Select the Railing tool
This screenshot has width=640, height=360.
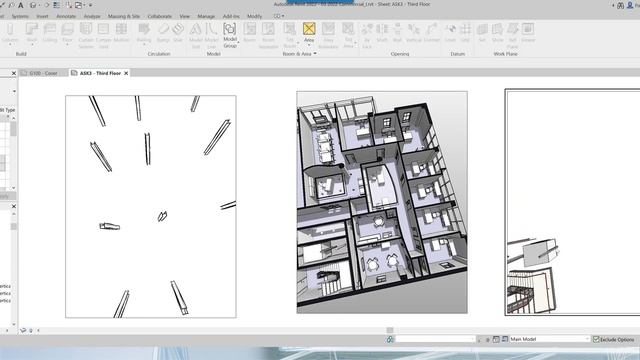(144, 33)
